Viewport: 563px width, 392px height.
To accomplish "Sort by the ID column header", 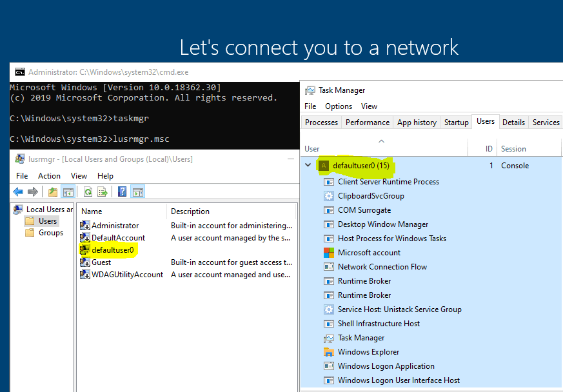I will (482, 147).
